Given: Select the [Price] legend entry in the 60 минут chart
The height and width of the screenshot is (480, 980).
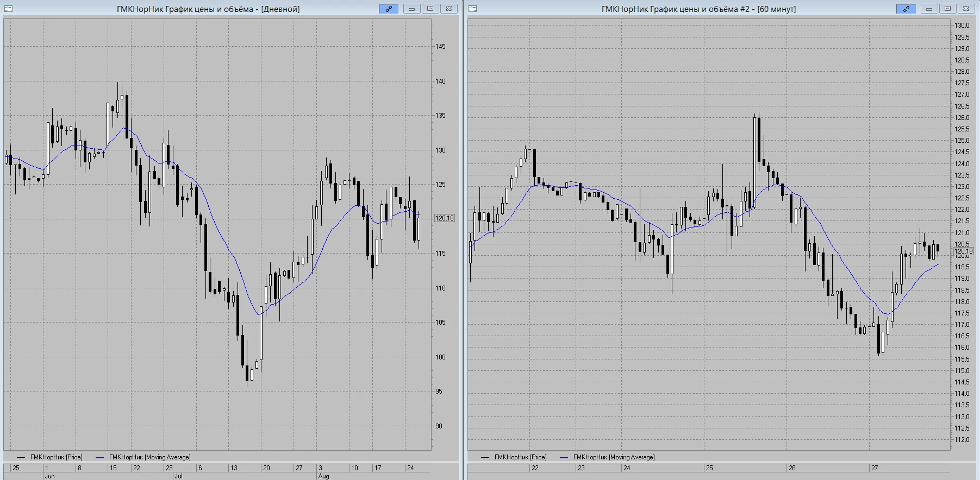Looking at the screenshot, I should (514, 457).
